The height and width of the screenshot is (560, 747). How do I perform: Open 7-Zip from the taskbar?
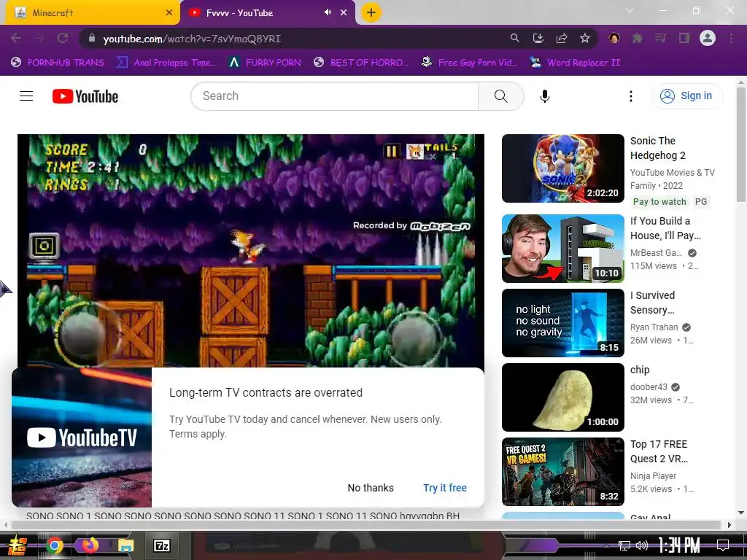click(x=161, y=545)
